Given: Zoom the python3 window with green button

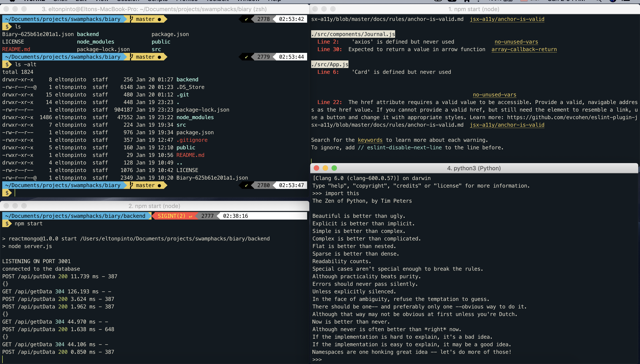Looking at the screenshot, I should click(334, 168).
